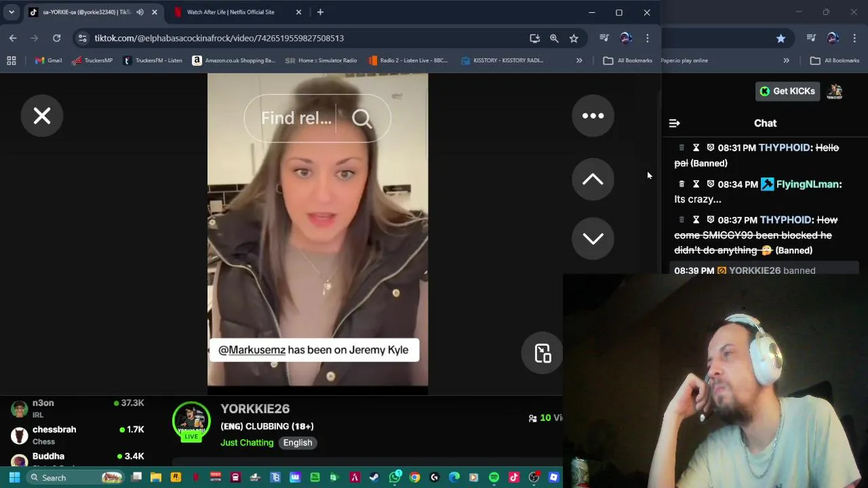Switch to Watch After Life Netflix tab
The height and width of the screenshot is (488, 868).
tap(231, 12)
